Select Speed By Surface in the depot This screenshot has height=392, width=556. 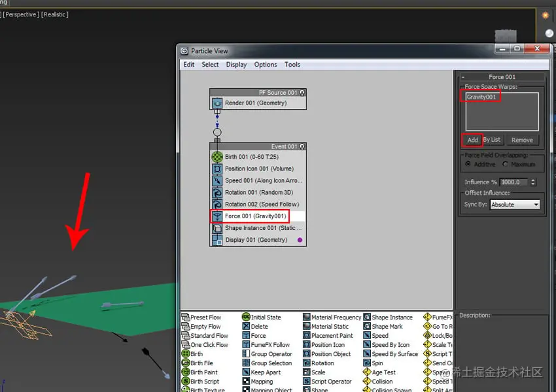coord(391,353)
